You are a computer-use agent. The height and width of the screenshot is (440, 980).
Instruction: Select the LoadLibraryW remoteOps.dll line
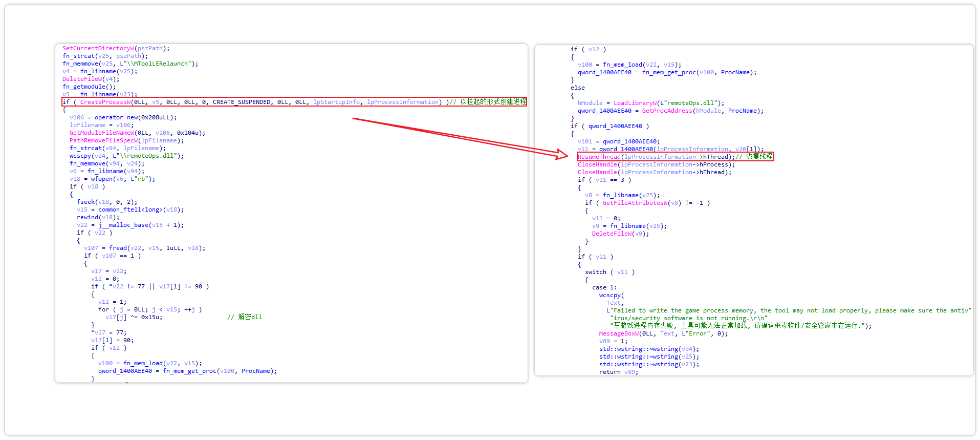651,103
